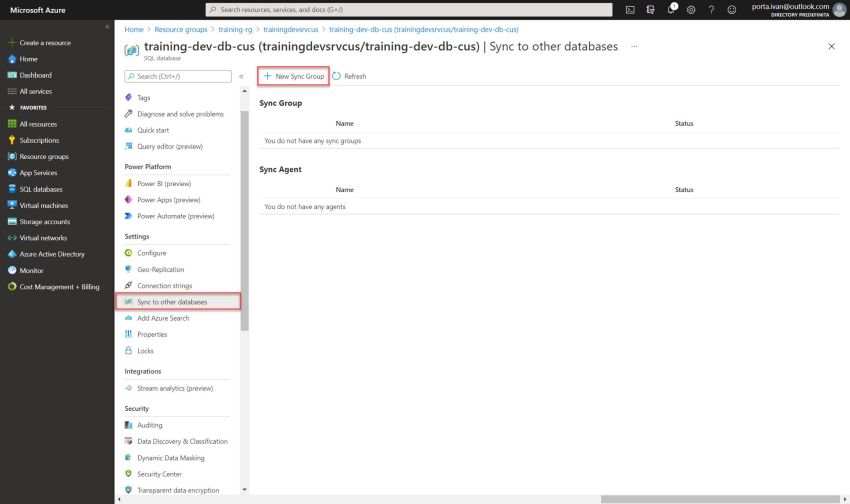Image resolution: width=850 pixels, height=504 pixels.
Task: Open the Directory + subscription filter icon
Action: coord(651,10)
